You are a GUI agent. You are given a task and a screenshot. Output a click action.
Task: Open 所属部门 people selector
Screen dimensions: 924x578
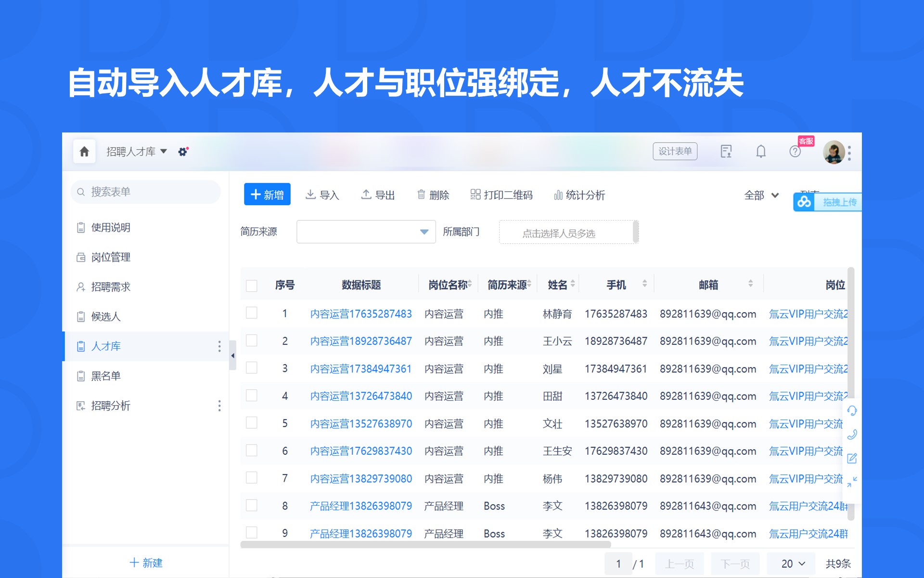point(569,232)
